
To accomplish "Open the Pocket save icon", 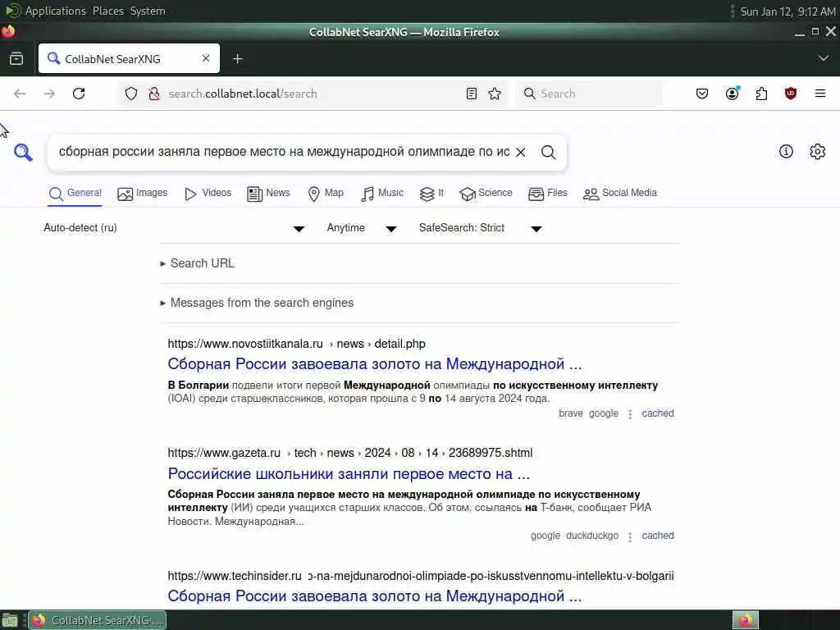I will [x=702, y=94].
